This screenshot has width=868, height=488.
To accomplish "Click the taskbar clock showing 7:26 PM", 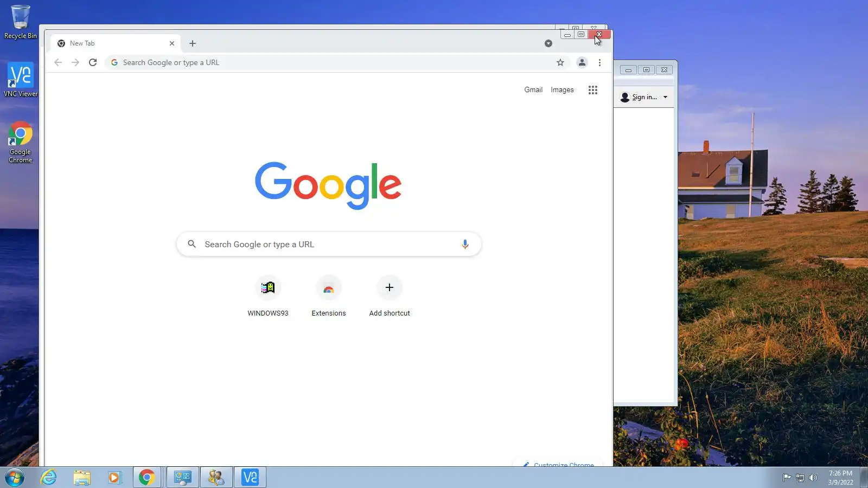I will [x=840, y=478].
